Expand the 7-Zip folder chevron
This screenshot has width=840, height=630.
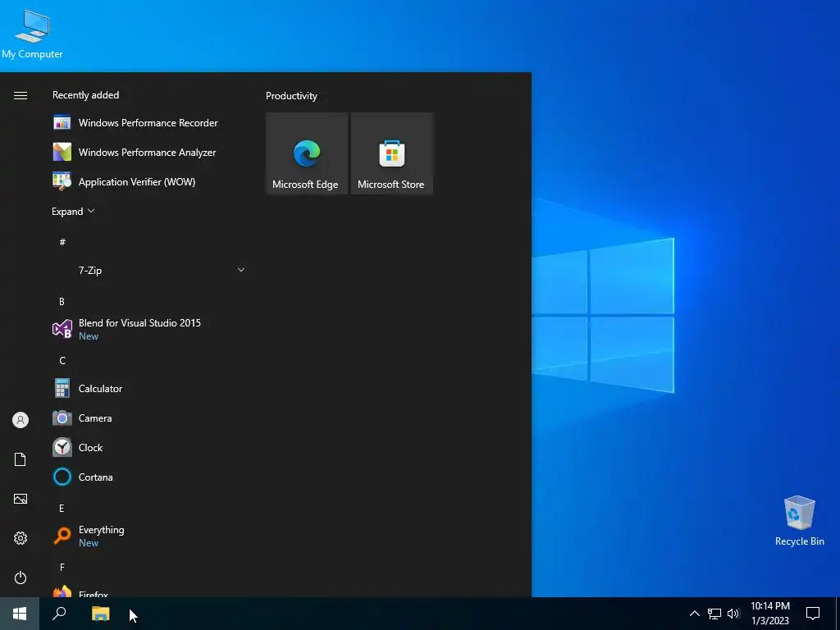pos(241,270)
